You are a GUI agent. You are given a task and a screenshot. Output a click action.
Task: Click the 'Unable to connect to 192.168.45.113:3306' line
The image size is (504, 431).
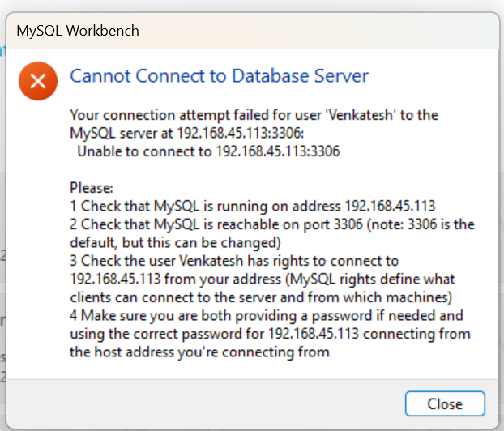click(x=208, y=151)
